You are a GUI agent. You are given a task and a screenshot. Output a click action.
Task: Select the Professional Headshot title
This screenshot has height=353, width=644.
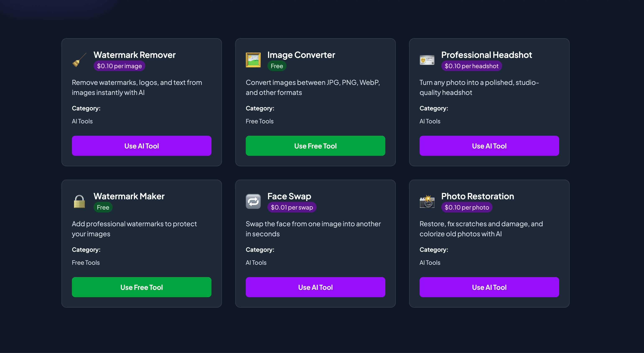coord(486,55)
